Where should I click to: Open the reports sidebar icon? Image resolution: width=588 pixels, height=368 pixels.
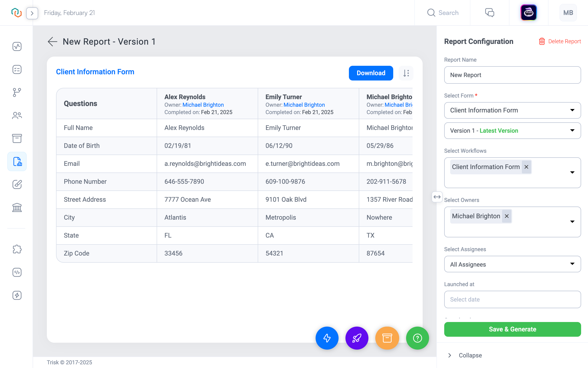point(17,161)
